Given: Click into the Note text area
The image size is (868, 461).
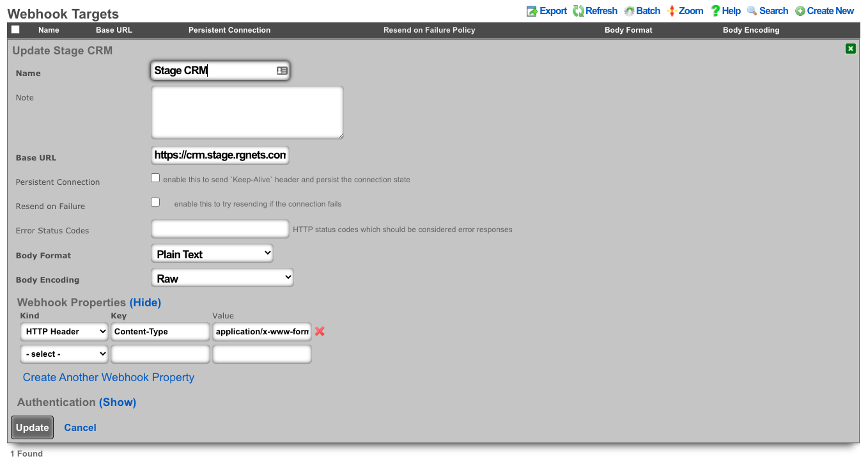Looking at the screenshot, I should (247, 113).
